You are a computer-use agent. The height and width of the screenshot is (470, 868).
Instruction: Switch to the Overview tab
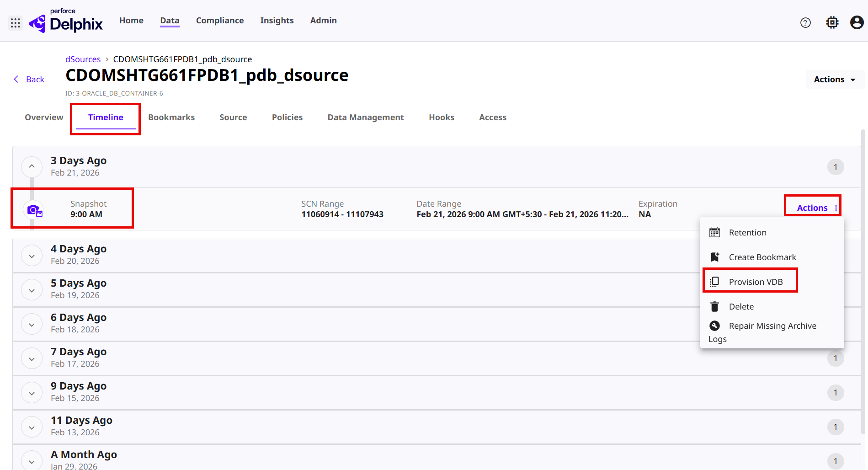(44, 117)
